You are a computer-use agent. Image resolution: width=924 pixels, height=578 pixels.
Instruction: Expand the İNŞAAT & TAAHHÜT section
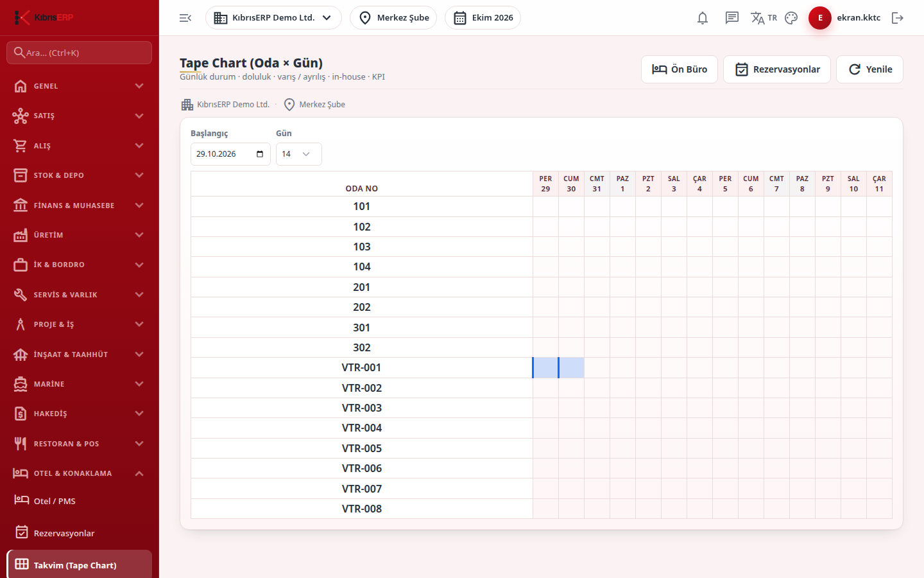coord(80,355)
